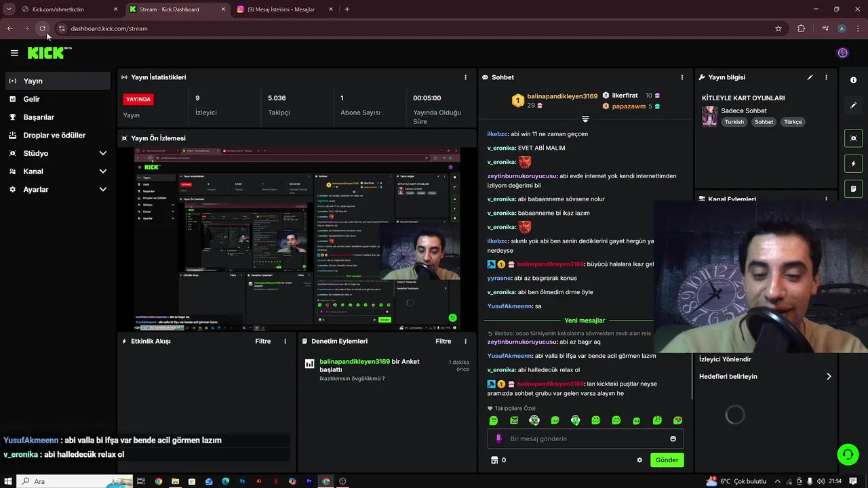Click the Windows taskbar search box
This screenshot has height=488, width=868.
75,481
